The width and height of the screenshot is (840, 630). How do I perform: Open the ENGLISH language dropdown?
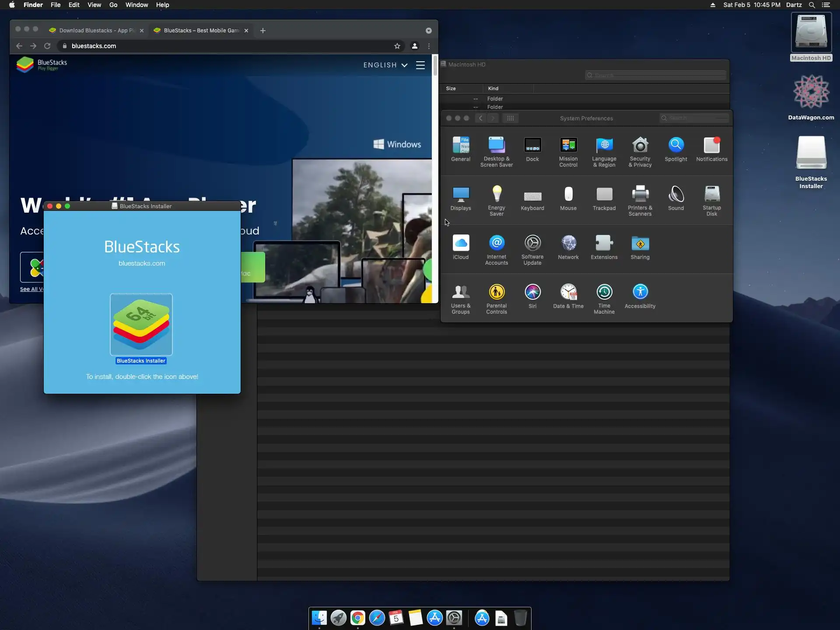(385, 65)
